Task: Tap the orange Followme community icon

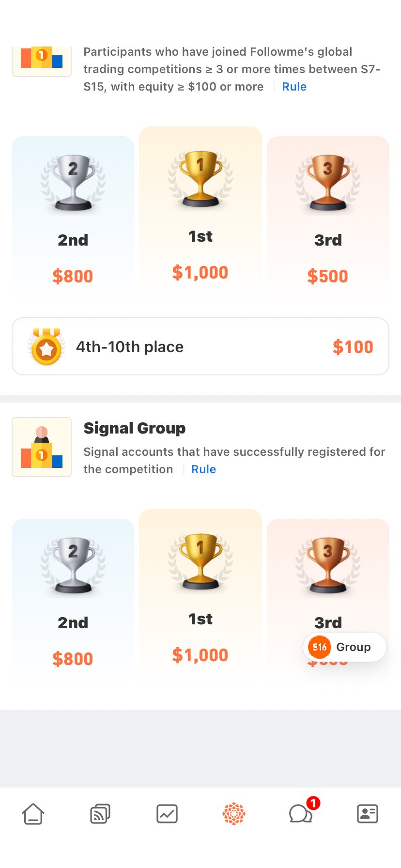Action: point(234,814)
